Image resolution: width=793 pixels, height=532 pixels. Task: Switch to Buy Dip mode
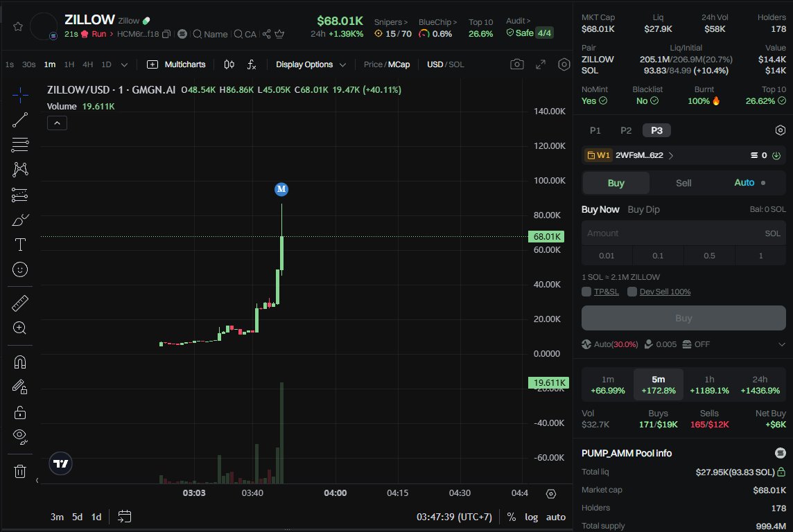[x=643, y=209]
